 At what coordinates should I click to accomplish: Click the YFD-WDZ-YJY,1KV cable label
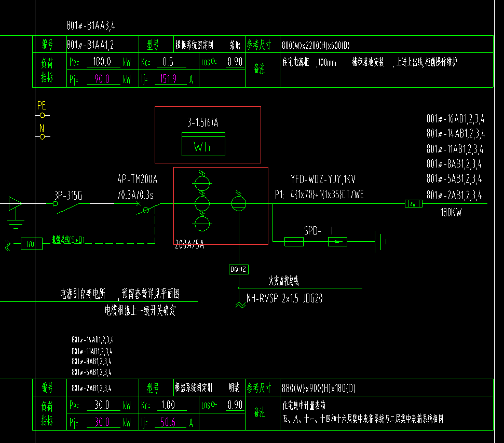pyautogui.click(x=323, y=179)
